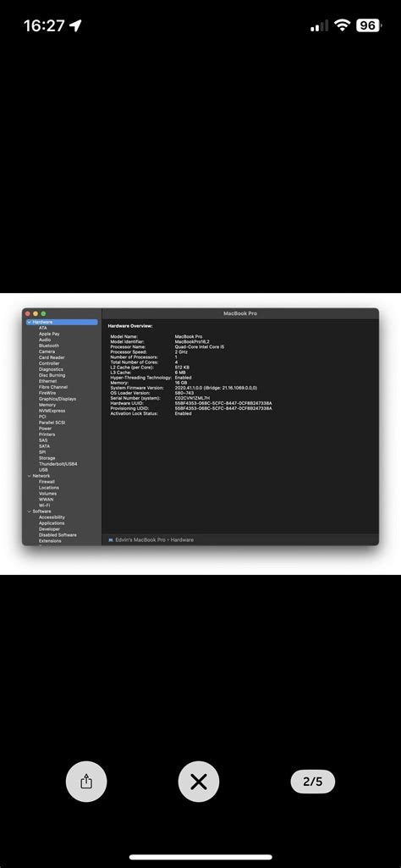
Task: Tap the Wi-Fi status icon
Action: pos(343,25)
